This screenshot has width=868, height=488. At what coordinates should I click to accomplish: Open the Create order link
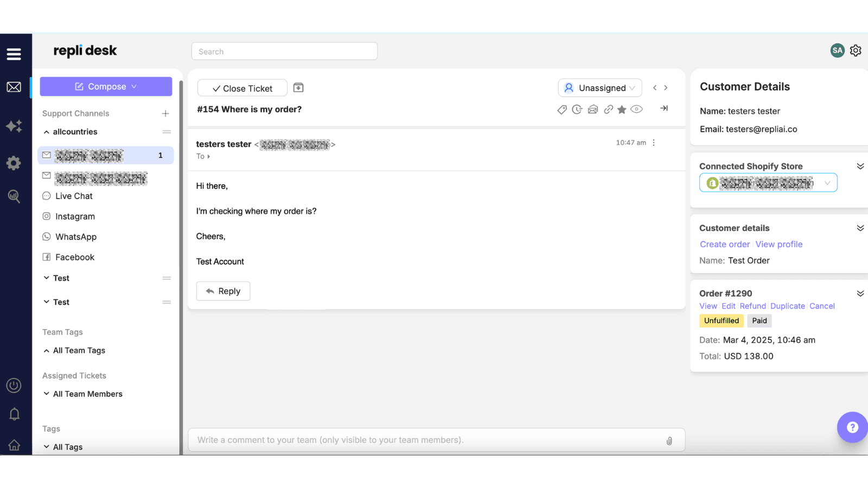tap(725, 244)
